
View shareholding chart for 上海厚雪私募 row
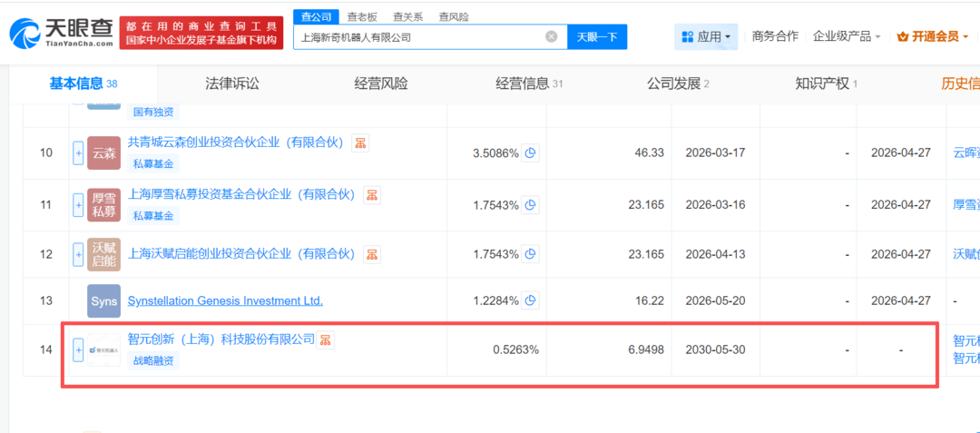click(531, 205)
